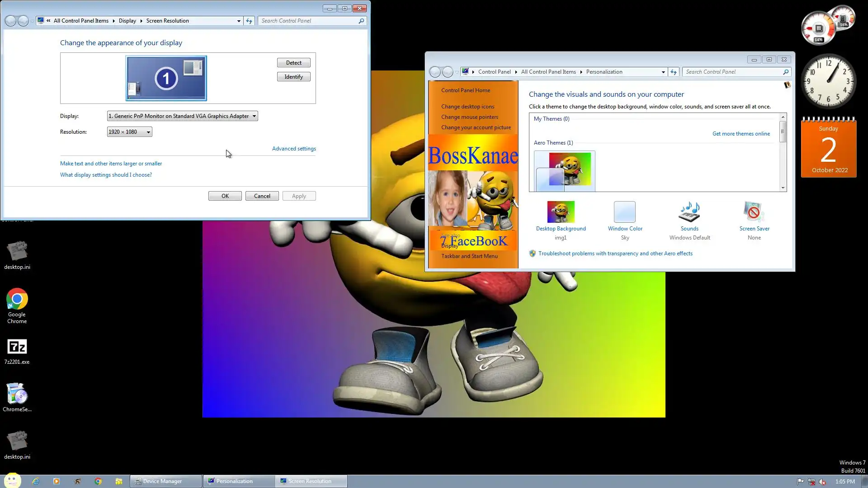Click the Internet Explorer taskbar icon
Screen dimensions: 868x488
[36, 481]
